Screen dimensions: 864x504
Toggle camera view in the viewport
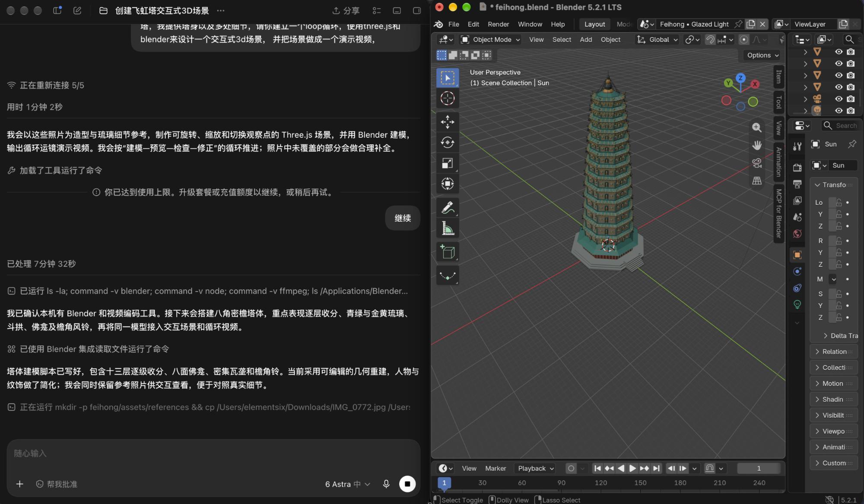[757, 163]
